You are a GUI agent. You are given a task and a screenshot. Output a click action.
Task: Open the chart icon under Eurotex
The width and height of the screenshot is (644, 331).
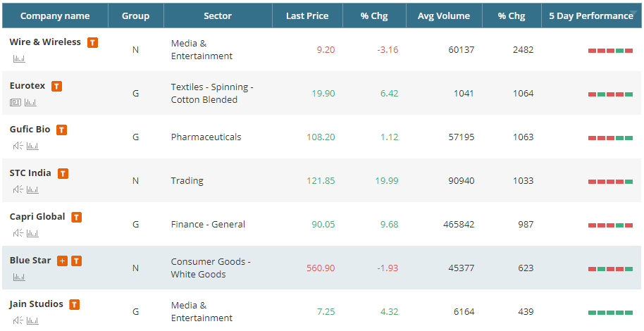pyautogui.click(x=30, y=103)
